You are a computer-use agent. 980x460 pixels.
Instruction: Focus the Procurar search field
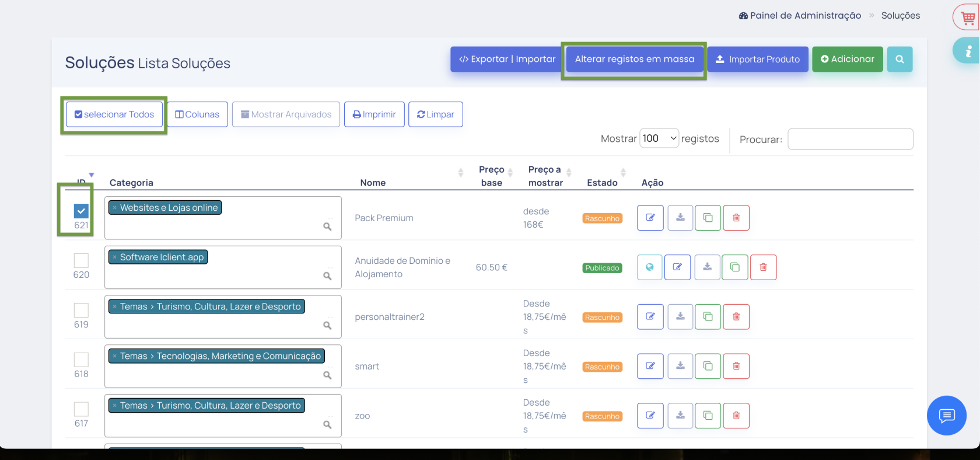coord(850,139)
